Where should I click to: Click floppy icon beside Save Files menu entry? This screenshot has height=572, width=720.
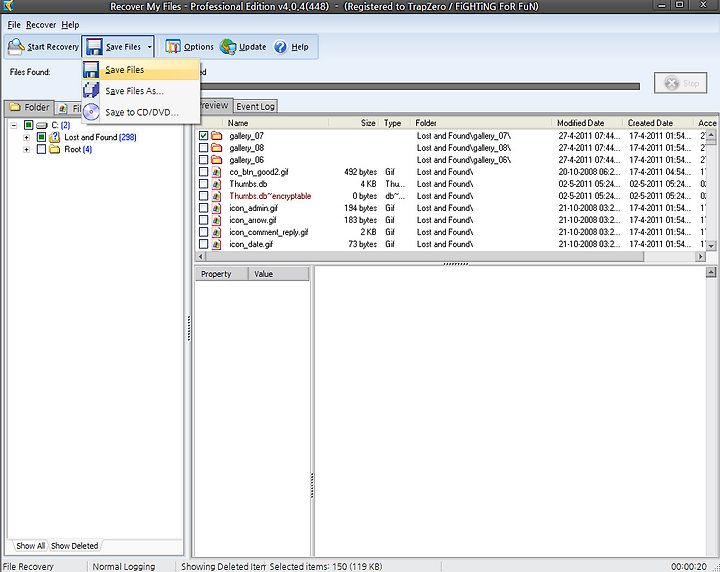click(91, 70)
